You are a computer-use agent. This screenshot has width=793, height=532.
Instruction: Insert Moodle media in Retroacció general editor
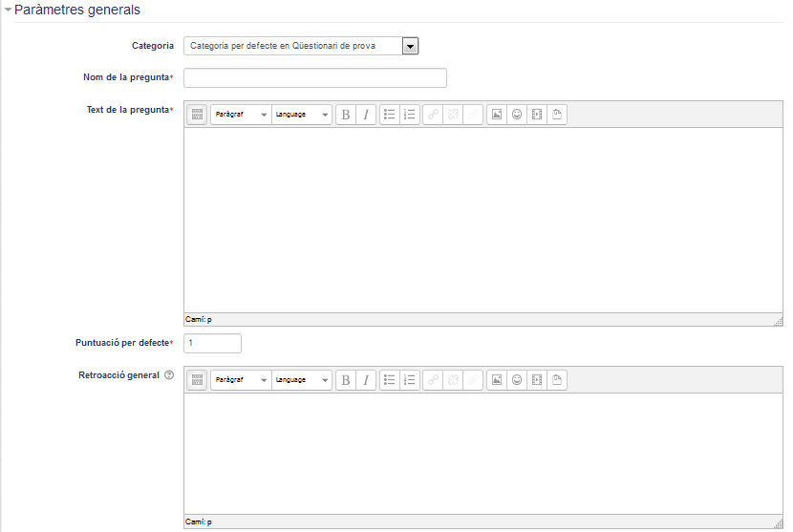click(537, 380)
